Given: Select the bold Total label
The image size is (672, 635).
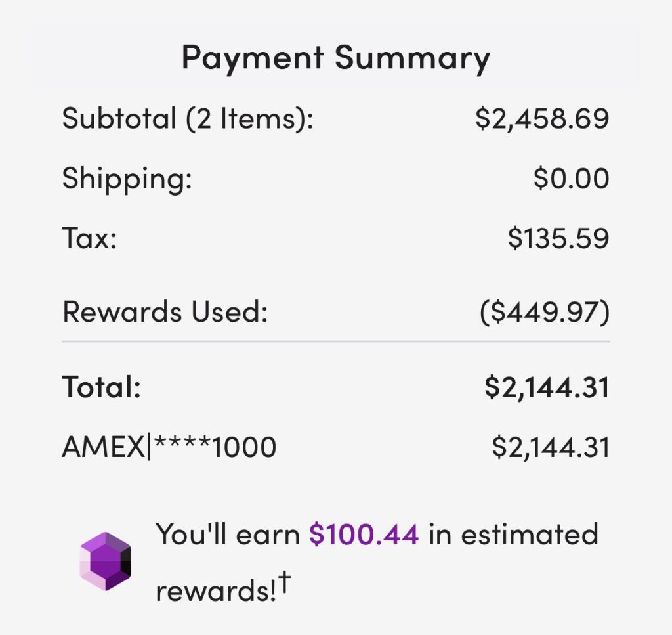Looking at the screenshot, I should (x=101, y=387).
